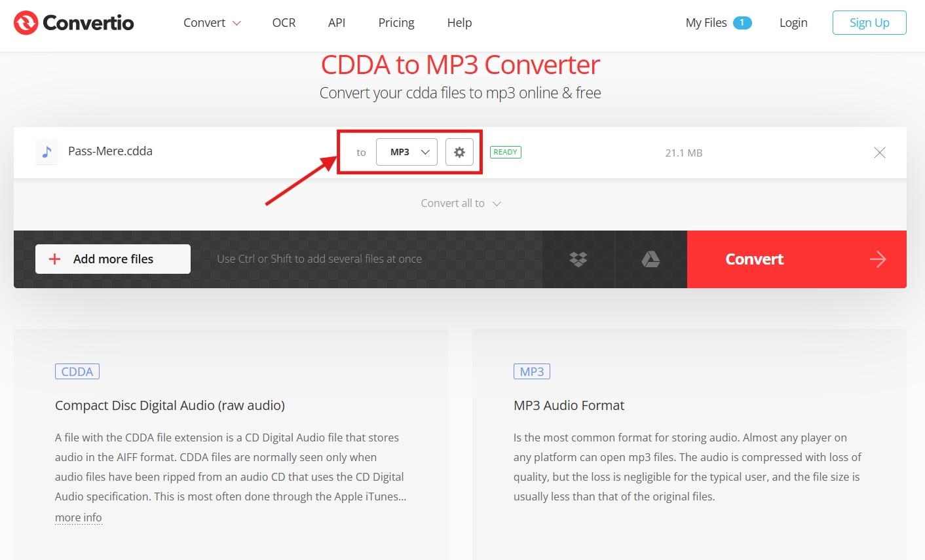Click the Convert button arrow icon
Viewport: 925px width, 560px height.
(x=878, y=259)
